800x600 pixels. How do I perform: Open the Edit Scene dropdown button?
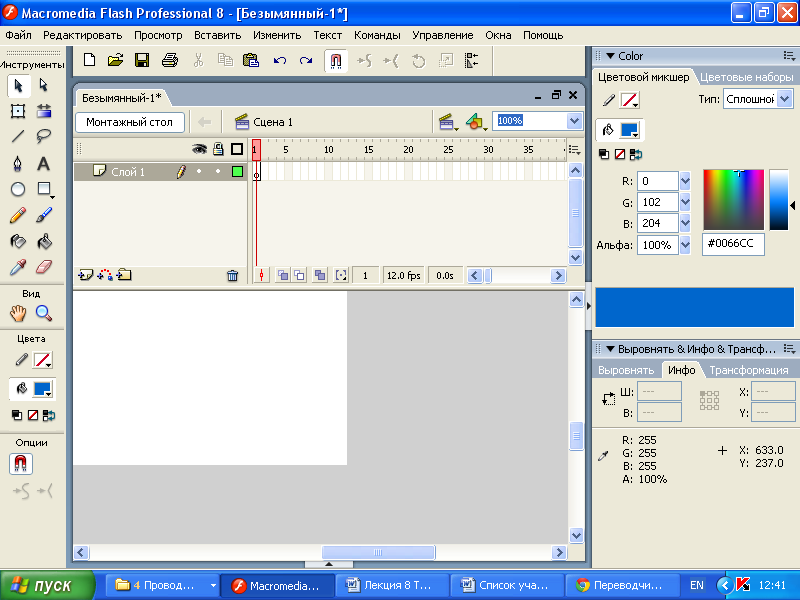448,122
